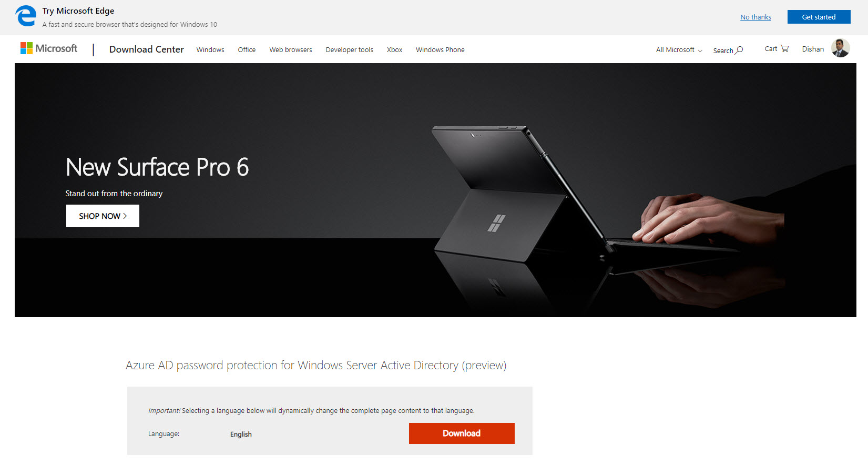Open the Download Center home link

[x=146, y=49]
